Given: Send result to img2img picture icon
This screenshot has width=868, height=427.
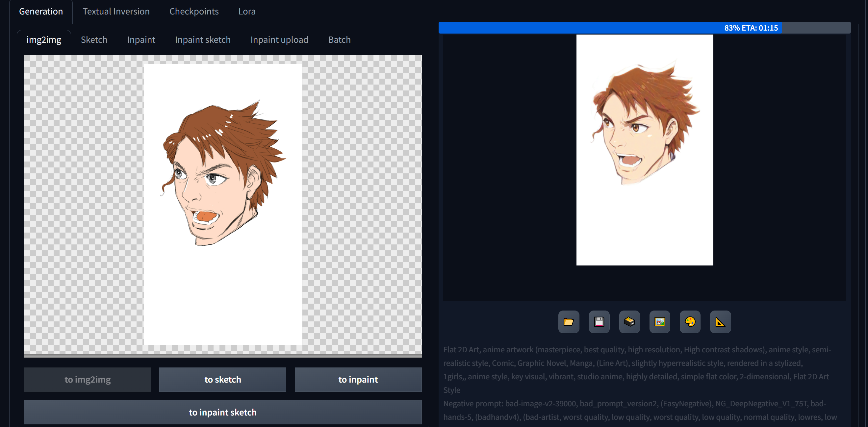Looking at the screenshot, I should (660, 322).
